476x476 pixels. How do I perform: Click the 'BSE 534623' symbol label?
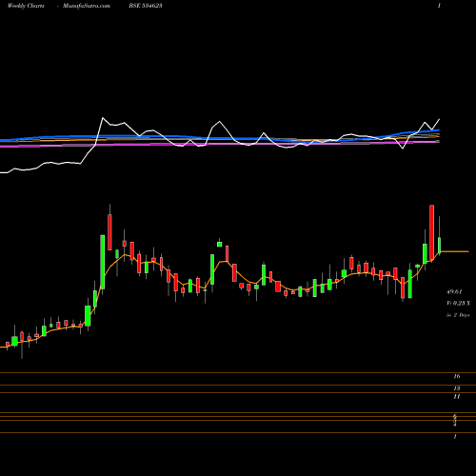pyautogui.click(x=146, y=6)
